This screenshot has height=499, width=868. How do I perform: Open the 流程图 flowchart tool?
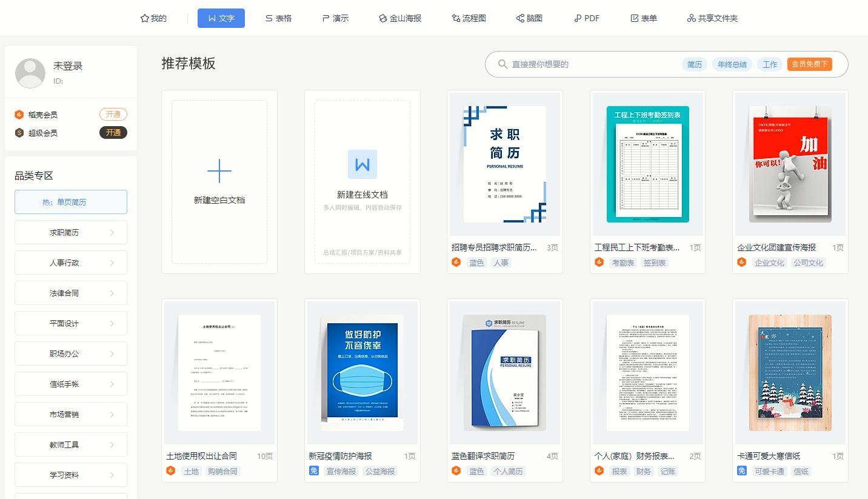[469, 18]
